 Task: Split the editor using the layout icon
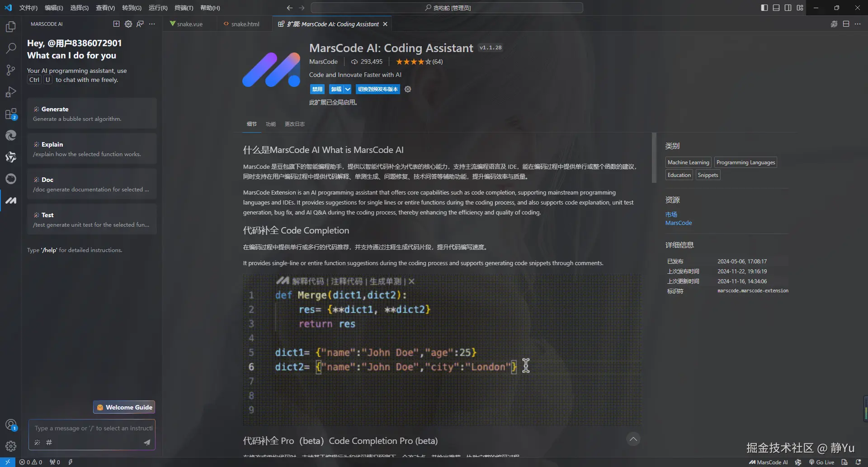click(x=846, y=24)
